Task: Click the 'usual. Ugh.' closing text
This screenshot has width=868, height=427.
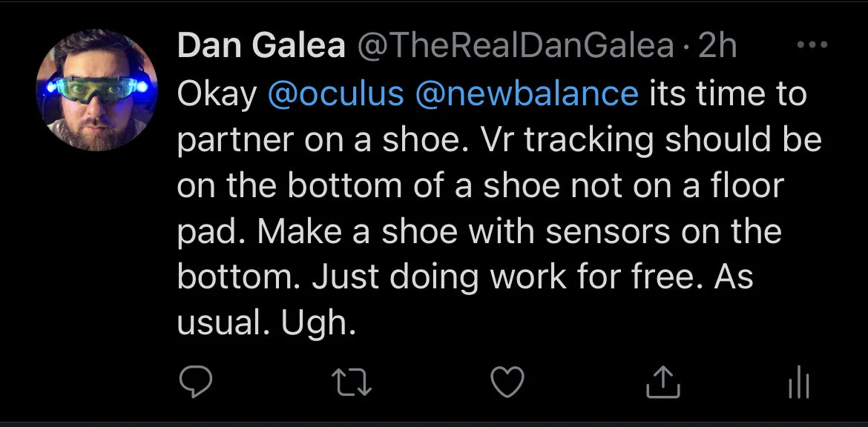Action: point(266,323)
